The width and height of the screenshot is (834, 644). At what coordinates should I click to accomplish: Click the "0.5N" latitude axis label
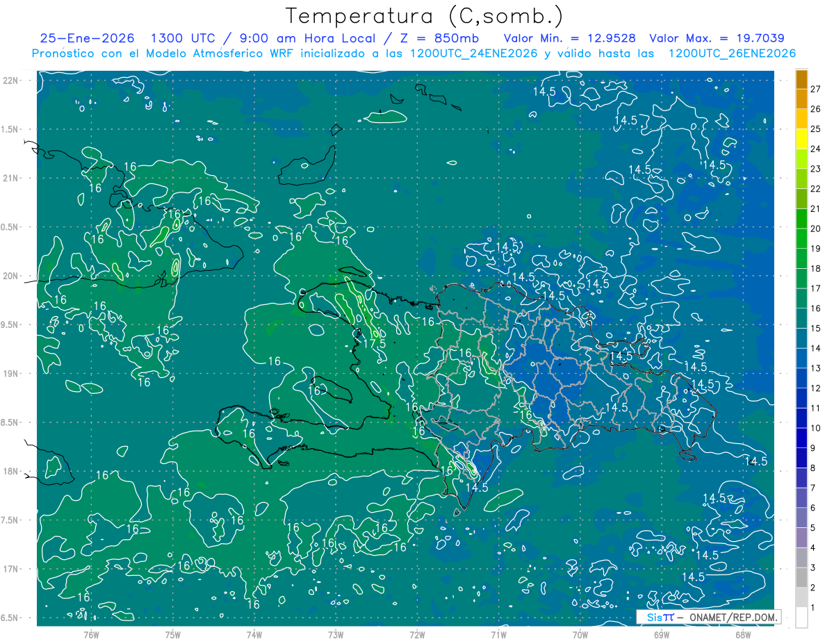[10, 227]
